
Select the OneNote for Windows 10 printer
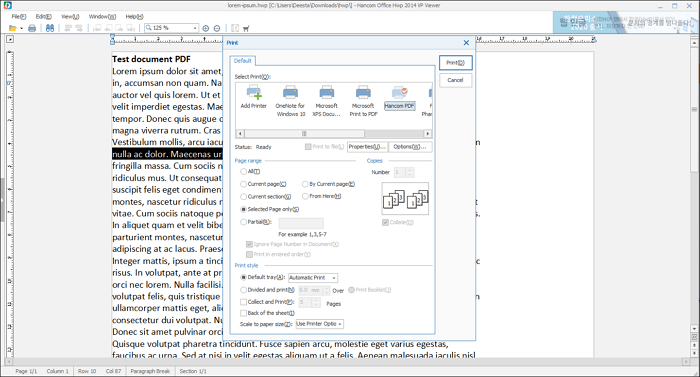(290, 101)
